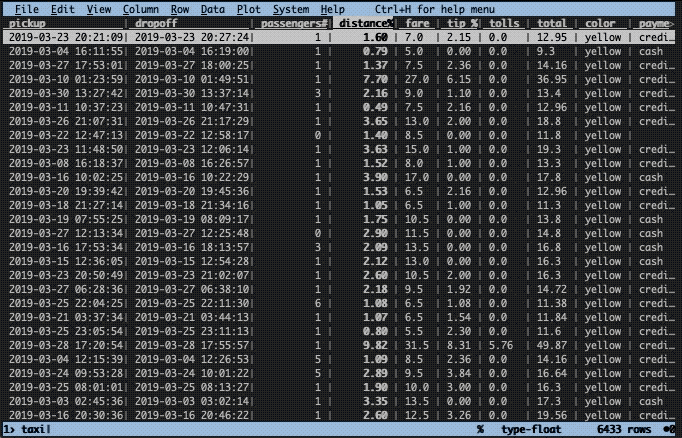Select the truncated payment column header

pos(656,23)
